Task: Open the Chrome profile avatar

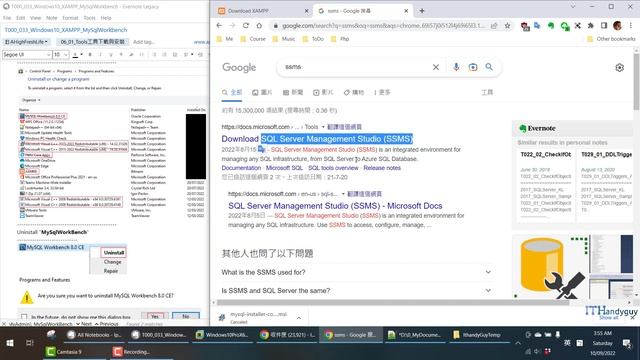Action: pyautogui.click(x=617, y=26)
